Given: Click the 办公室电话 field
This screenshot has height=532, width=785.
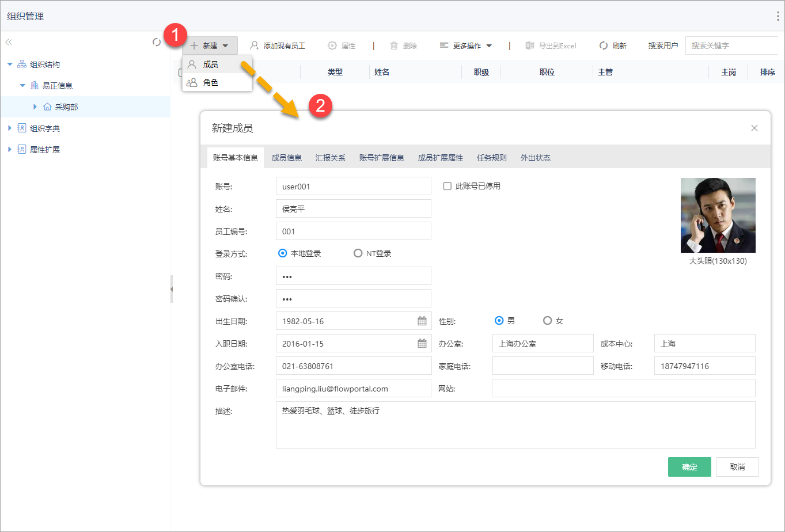Looking at the screenshot, I should [x=354, y=366].
